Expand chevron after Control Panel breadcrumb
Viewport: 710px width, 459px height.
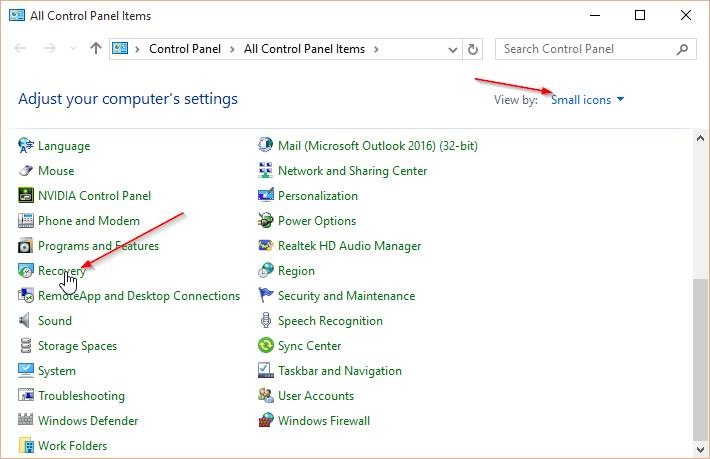[x=232, y=49]
